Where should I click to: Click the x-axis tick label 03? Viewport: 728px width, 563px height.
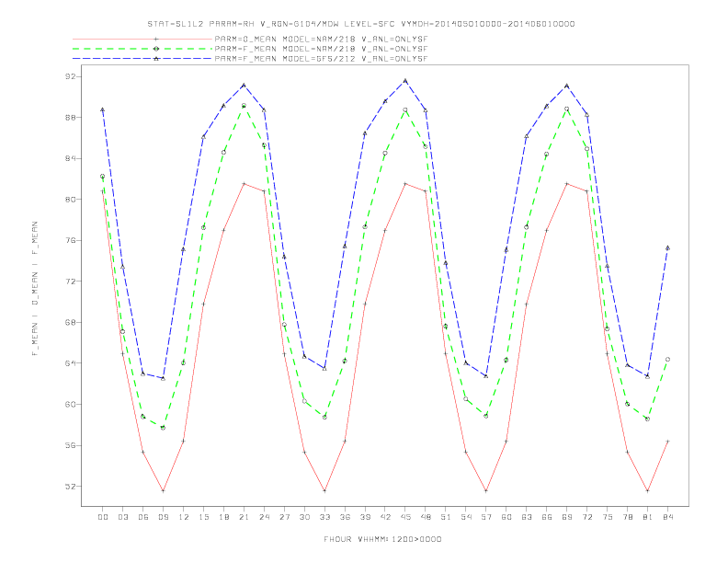123,517
